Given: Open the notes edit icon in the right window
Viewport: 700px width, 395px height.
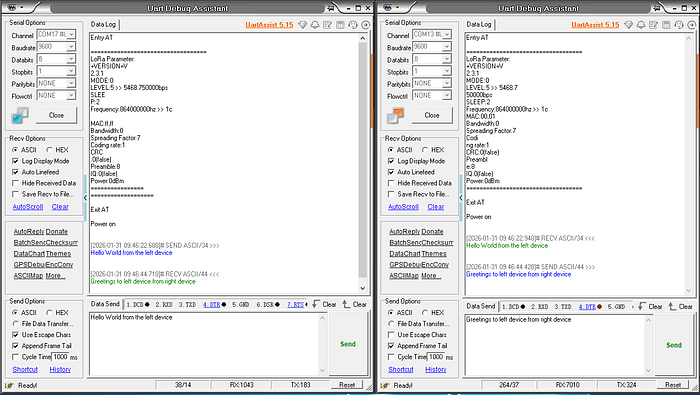Looking at the screenshot, I should pos(654,25).
